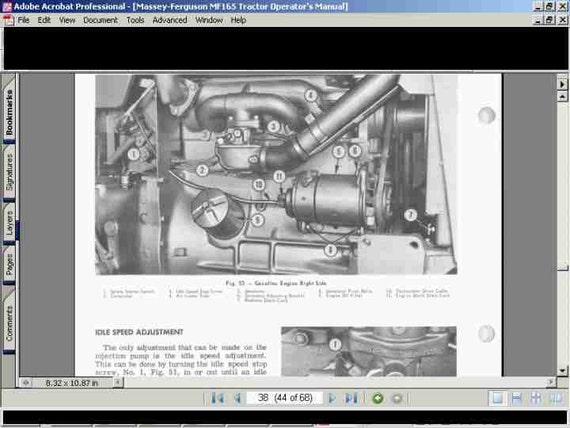Screen dimensions: 570x428
Task: Select Single Page layout
Action: coord(497,398)
